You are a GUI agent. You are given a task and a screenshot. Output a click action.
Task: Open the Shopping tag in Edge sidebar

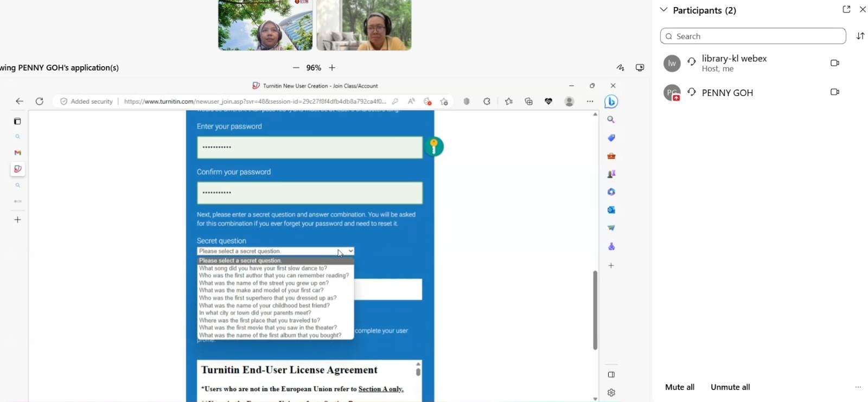point(611,138)
